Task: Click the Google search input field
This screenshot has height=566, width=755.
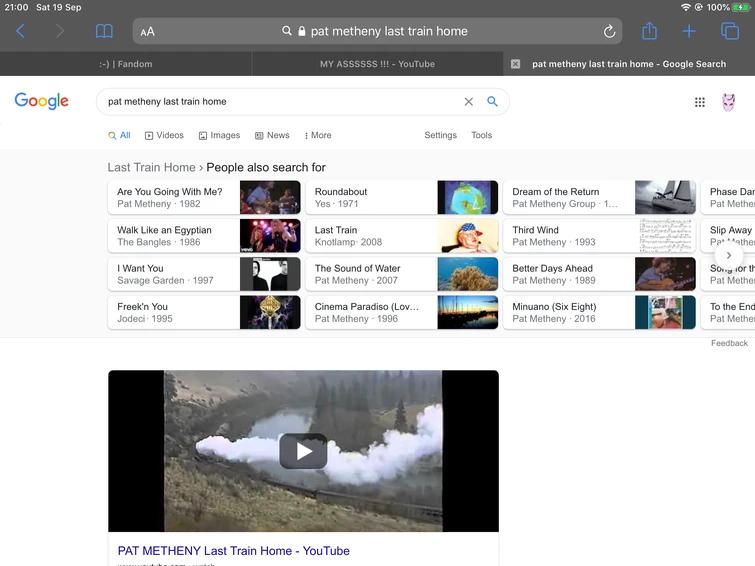Action: (280, 102)
